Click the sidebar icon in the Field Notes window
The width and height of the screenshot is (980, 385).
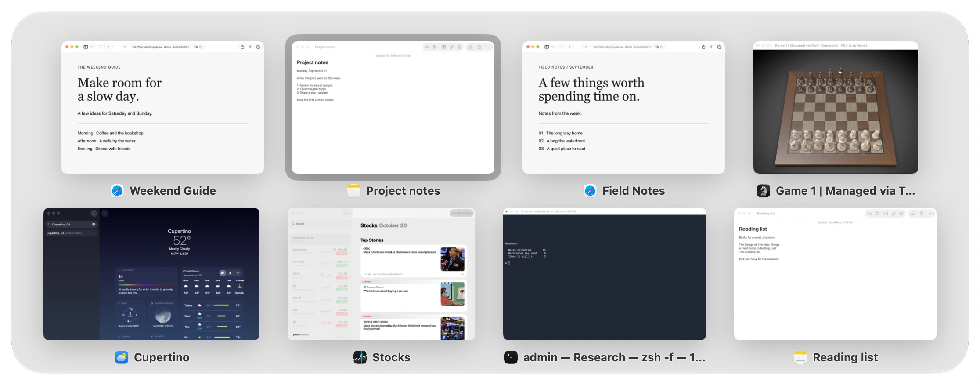click(x=547, y=47)
